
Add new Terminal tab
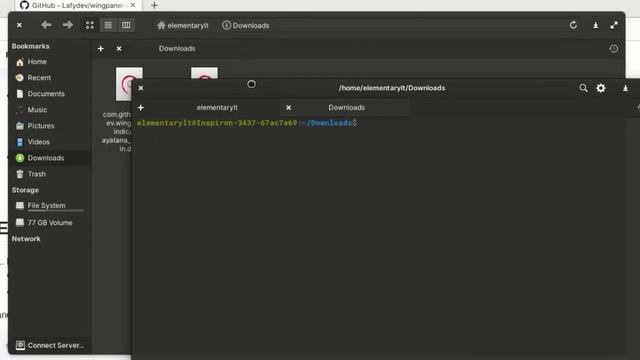(141, 108)
